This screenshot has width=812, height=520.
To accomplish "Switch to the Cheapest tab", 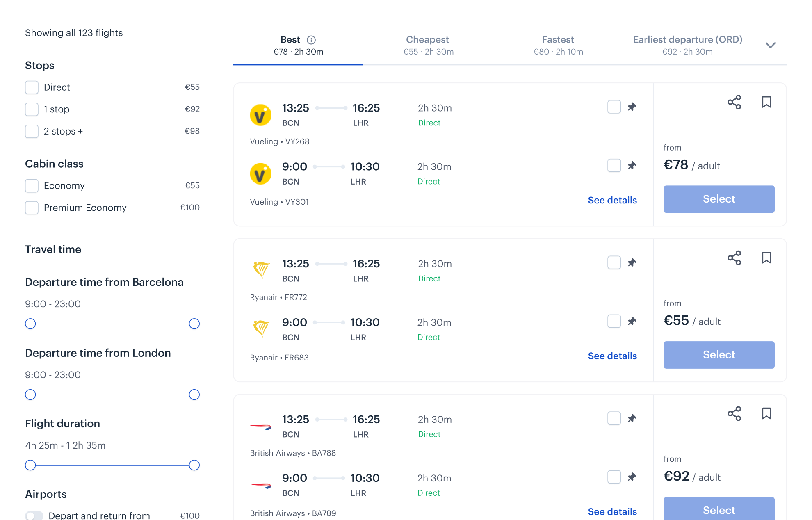I will coord(428,45).
